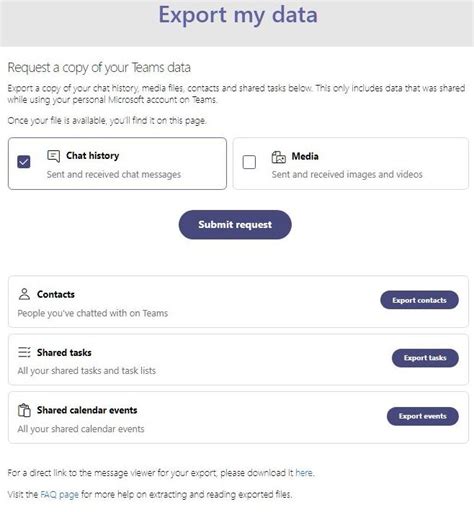474x512 pixels.
Task: Open the message viewer 'here' link
Action: pos(304,473)
